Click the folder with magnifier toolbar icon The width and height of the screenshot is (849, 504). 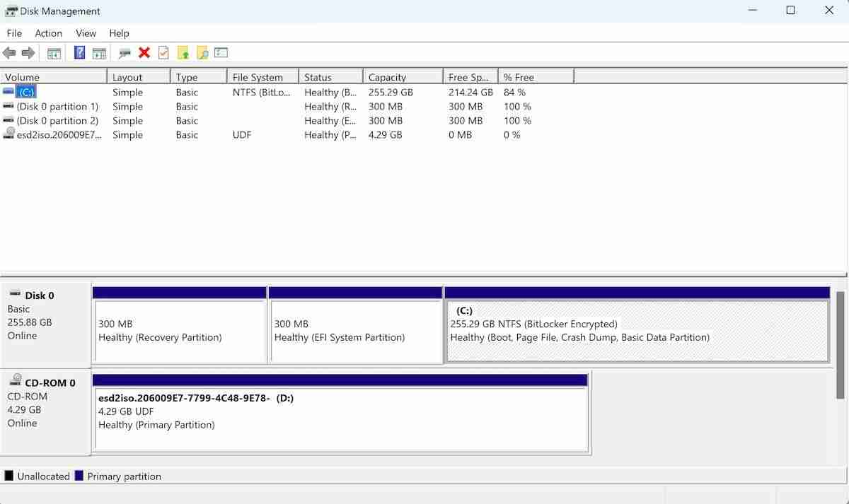202,52
